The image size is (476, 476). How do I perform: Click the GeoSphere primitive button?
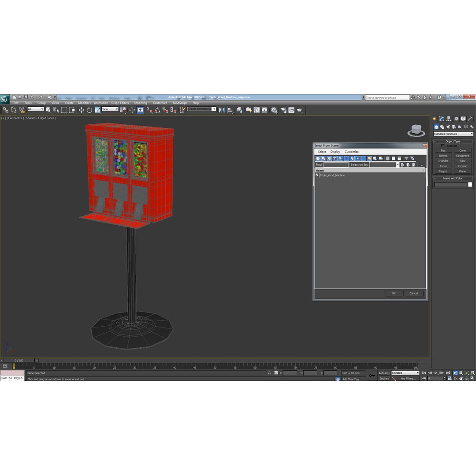tap(462, 156)
